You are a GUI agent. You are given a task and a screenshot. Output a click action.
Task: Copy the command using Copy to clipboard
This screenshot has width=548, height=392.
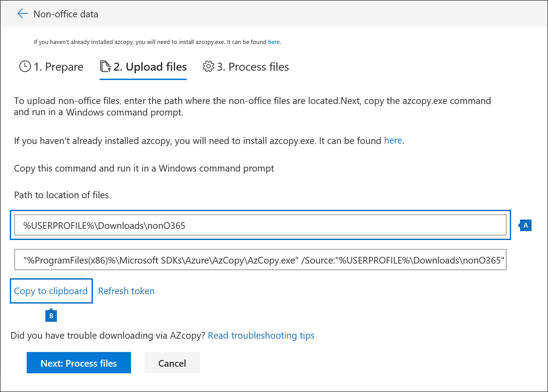point(51,291)
